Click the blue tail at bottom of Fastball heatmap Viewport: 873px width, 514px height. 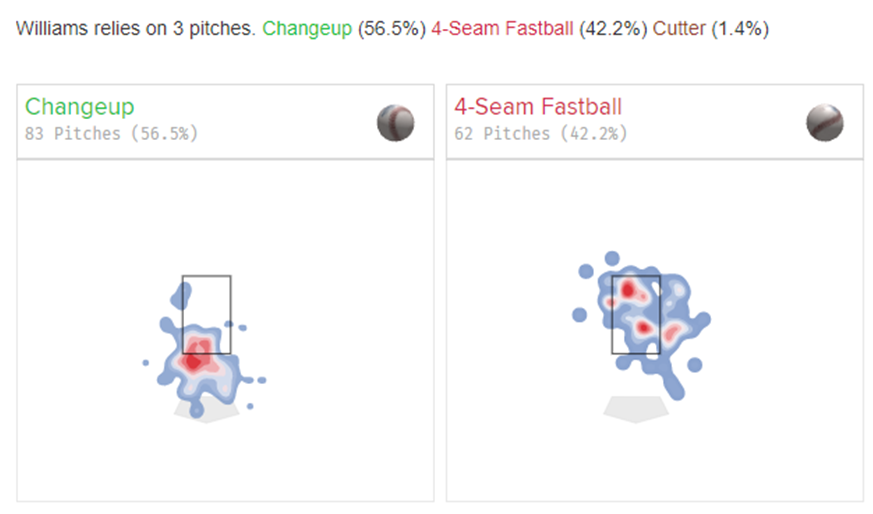tap(676, 390)
